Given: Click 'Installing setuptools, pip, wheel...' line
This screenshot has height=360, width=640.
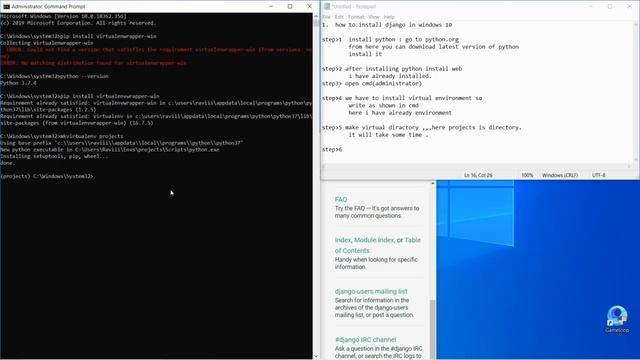Looking at the screenshot, I should tap(54, 156).
